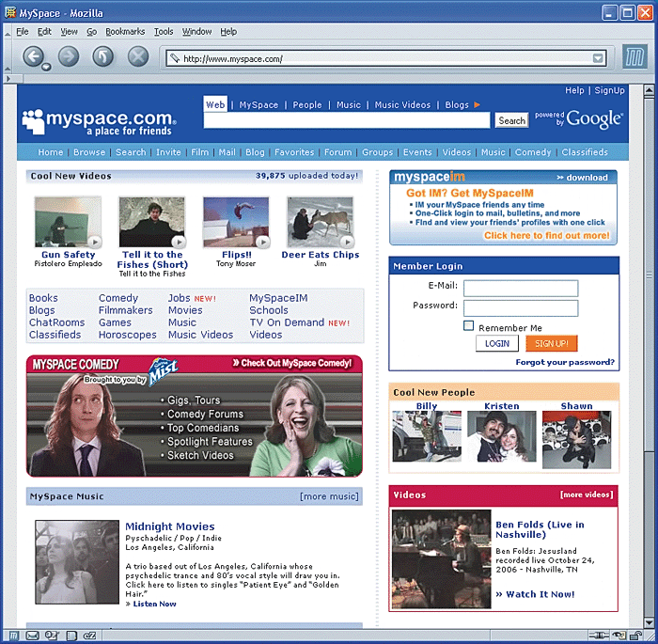658x644 pixels.
Task: Open the URL history dropdown arrow
Action: 598,58
